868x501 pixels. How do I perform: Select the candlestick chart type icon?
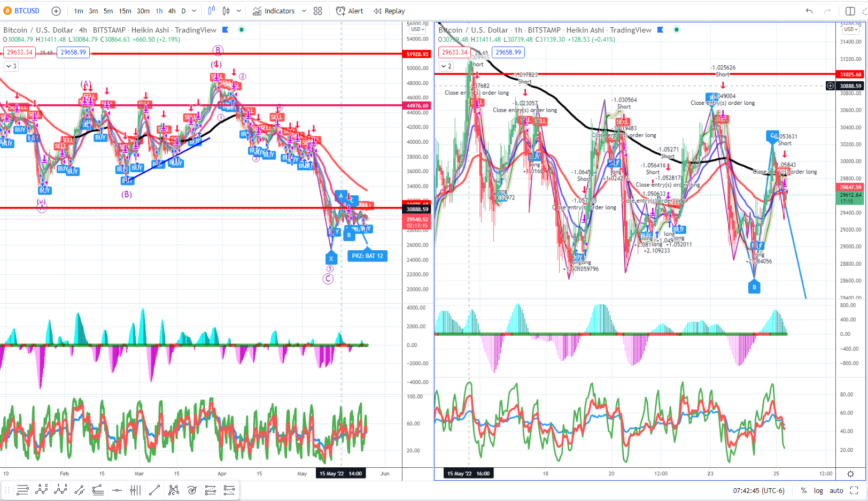[226, 11]
